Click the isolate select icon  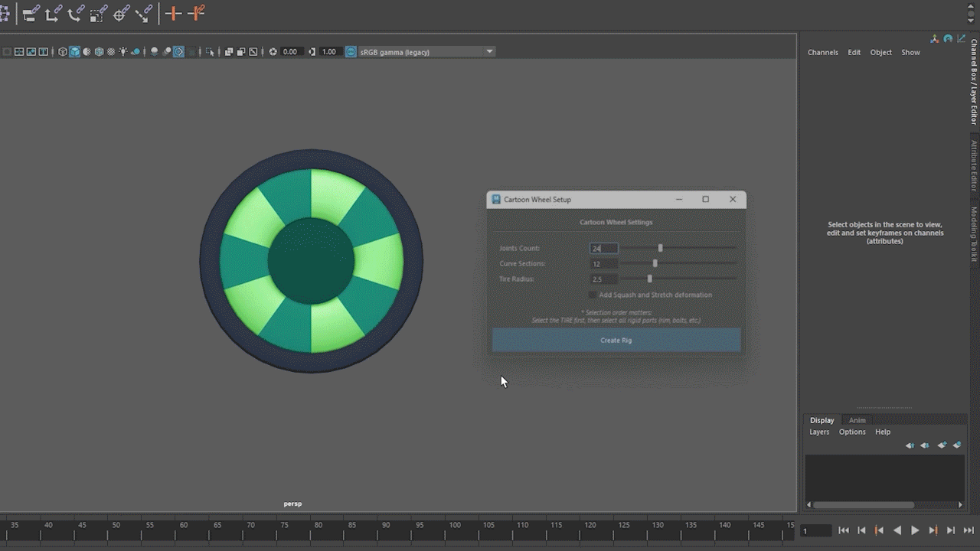click(x=210, y=52)
